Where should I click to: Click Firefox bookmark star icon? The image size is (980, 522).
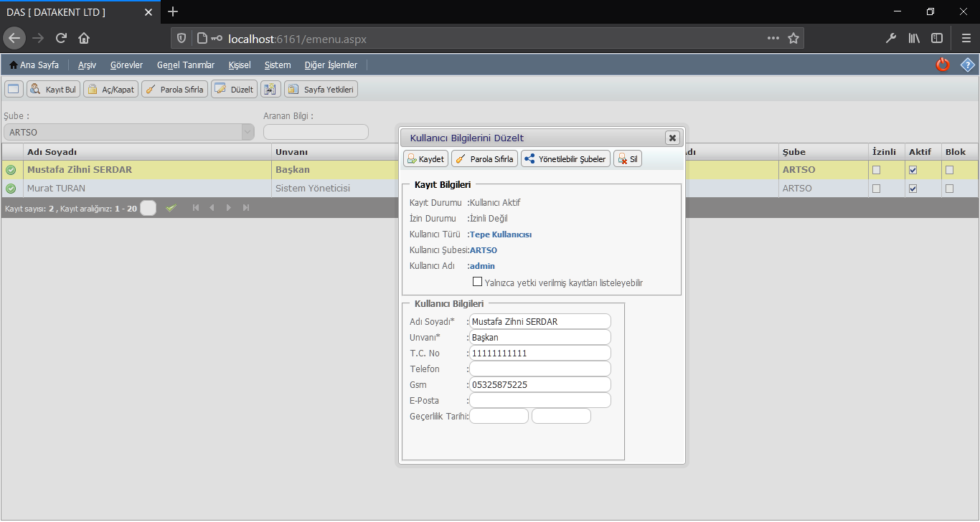coord(793,38)
